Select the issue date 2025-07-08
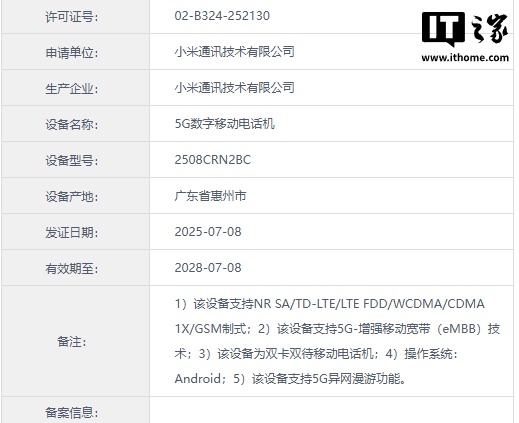The width and height of the screenshot is (519, 423). tap(208, 232)
